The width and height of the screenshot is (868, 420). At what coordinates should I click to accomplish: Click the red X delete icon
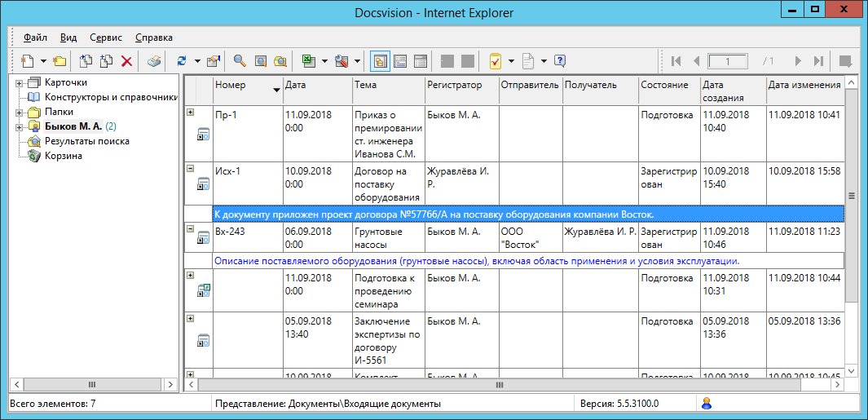127,61
